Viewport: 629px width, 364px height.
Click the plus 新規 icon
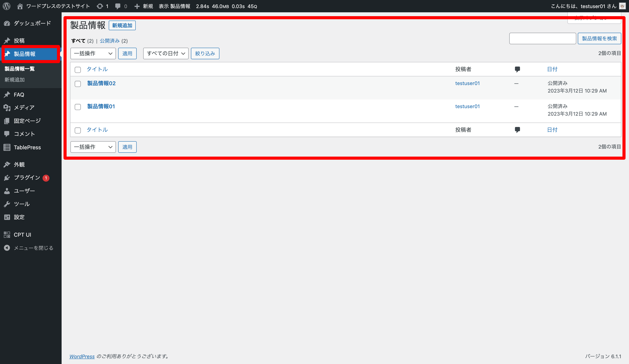tap(137, 6)
